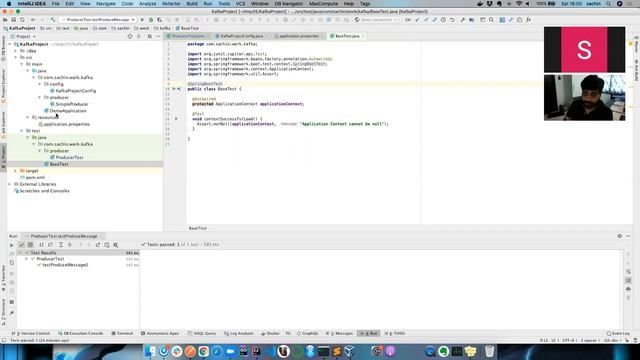Image resolution: width=640 pixels, height=360 pixels.
Task: Open Finder from the Dock
Action: [x=150, y=351]
